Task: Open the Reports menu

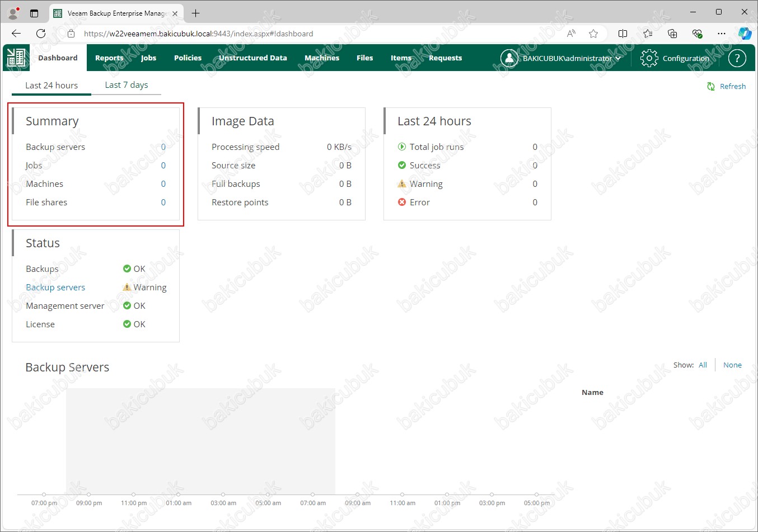Action: tap(109, 58)
